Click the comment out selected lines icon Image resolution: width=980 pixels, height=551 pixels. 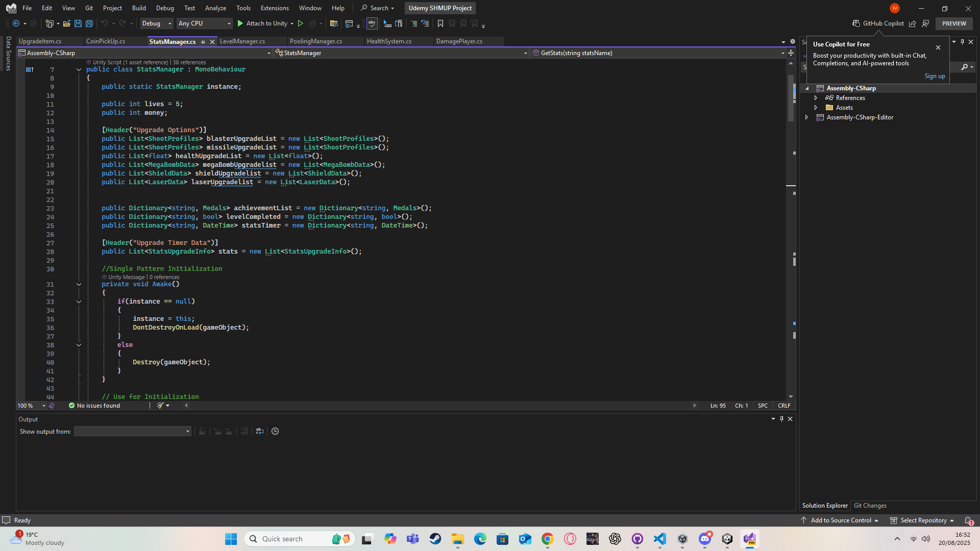click(414, 23)
